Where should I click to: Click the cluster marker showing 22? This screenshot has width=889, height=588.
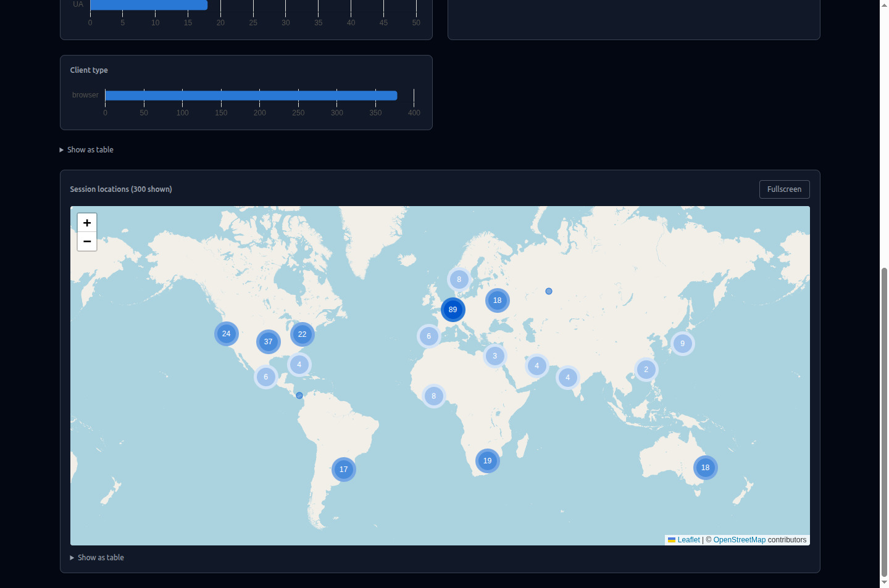point(303,334)
